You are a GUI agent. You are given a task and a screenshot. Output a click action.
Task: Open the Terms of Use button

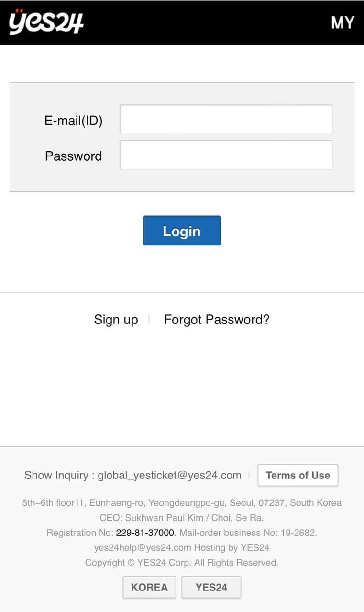[x=298, y=475]
